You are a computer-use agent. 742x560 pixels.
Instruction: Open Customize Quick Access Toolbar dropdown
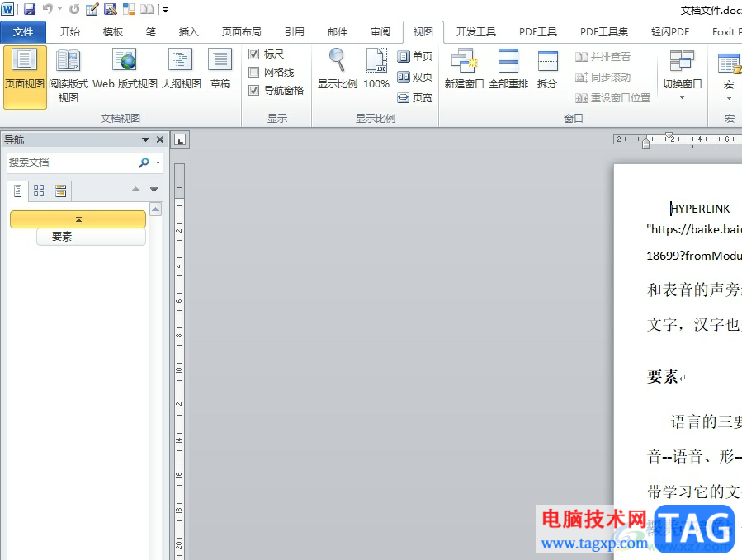[165, 9]
